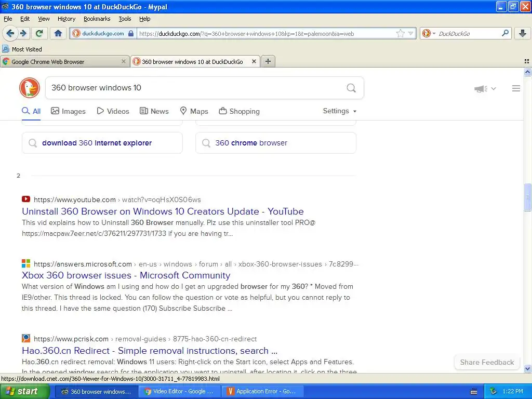
Task: Switch to Images results
Action: pyautogui.click(x=68, y=111)
